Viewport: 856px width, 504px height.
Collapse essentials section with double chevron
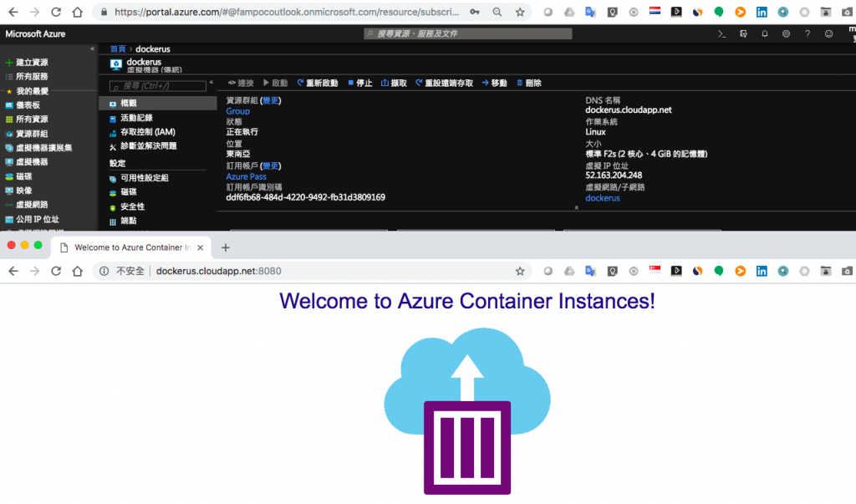click(x=577, y=207)
